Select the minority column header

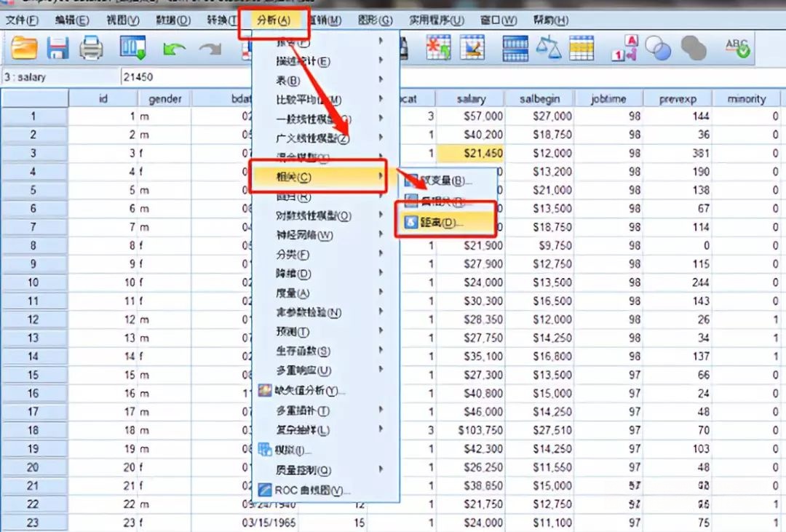click(747, 99)
